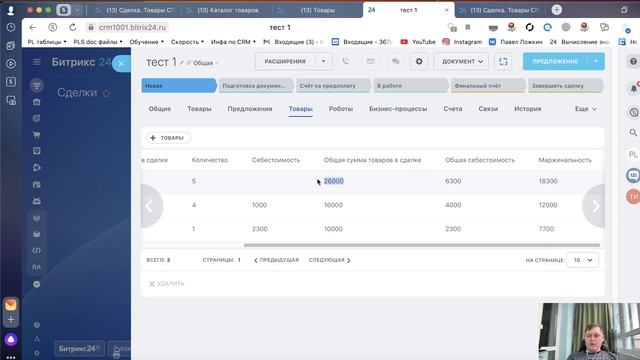
Task: Open the Счета tab
Action: click(453, 109)
